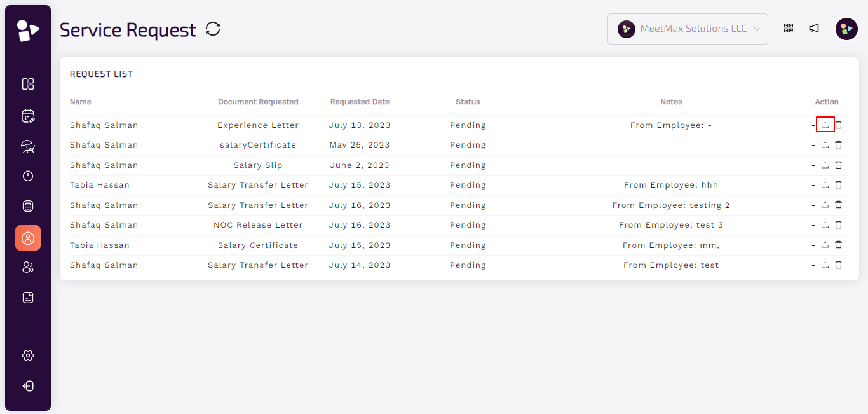Viewport: 868px width, 414px height.
Task: Select the 'NOC Release Letter' document cell
Action: click(258, 225)
